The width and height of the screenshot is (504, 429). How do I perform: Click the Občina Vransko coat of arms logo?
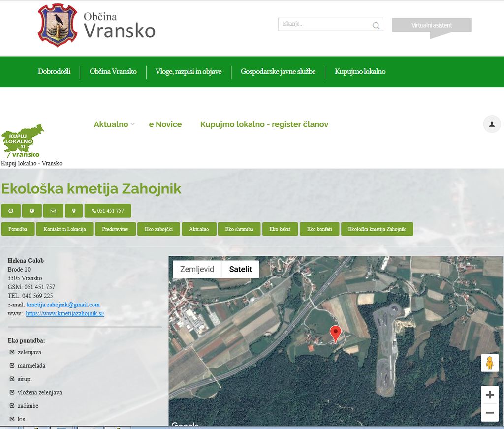58,25
